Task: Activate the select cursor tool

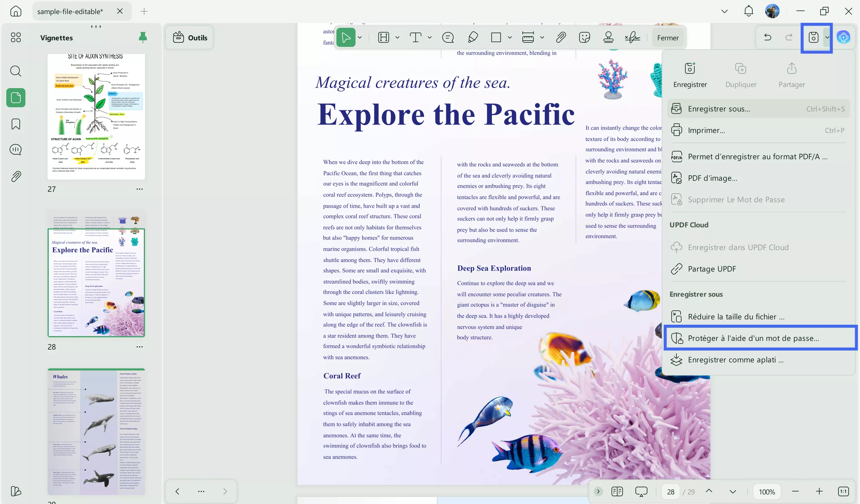Action: [346, 37]
